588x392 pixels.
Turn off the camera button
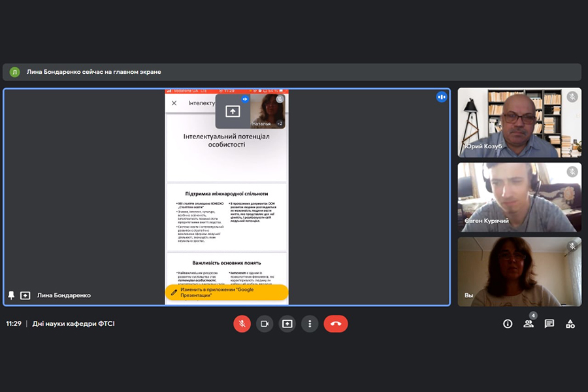265,324
